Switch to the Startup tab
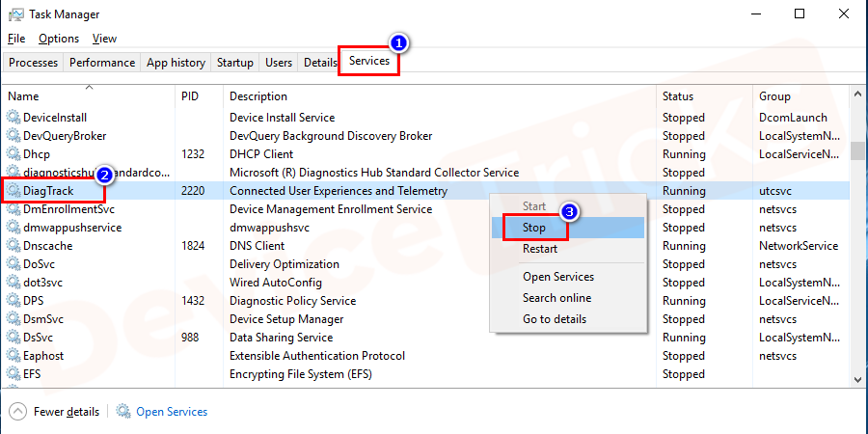 (234, 63)
